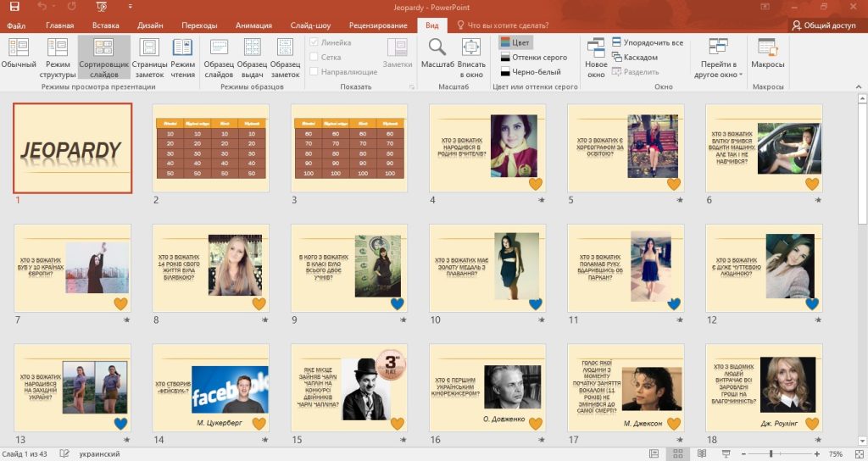Screen dimensions: 868x461
Task: Start slideshow from status bar icon
Action: click(726, 454)
